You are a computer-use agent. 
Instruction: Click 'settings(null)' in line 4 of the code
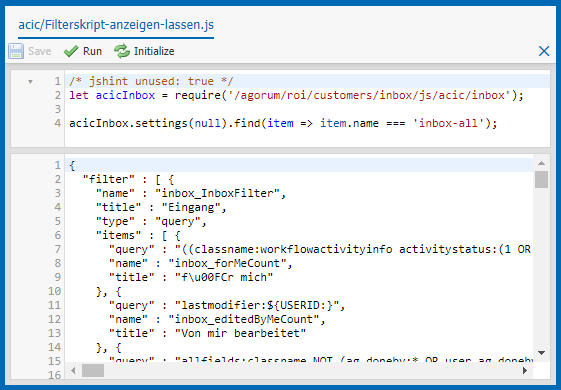pyautogui.click(x=181, y=123)
